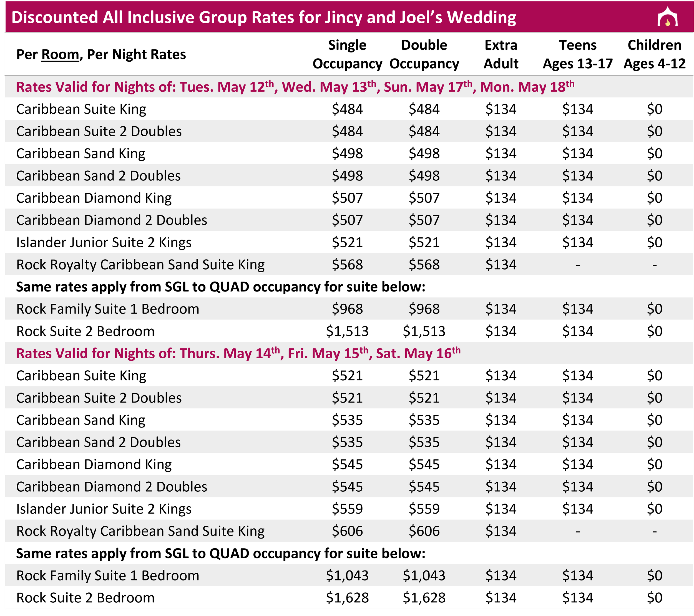Viewport: 694px width, 616px height.
Task: Select the Single Occupancy column header
Action: pos(347,54)
